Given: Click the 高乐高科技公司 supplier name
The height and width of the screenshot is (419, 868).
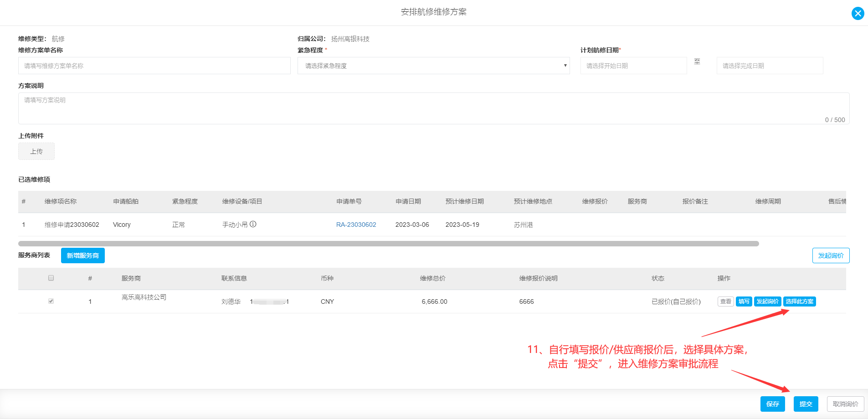Looking at the screenshot, I should [x=144, y=297].
